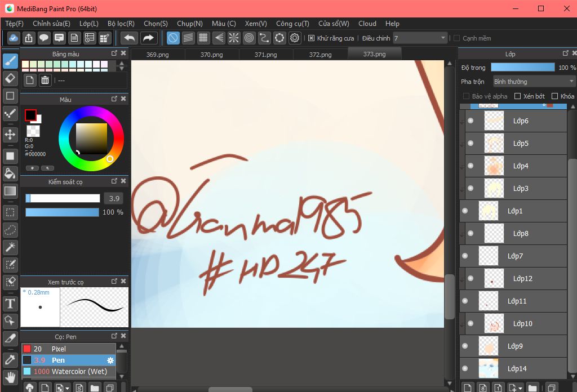Open Pen brush settings gear
This screenshot has width=577, height=392.
tap(110, 360)
